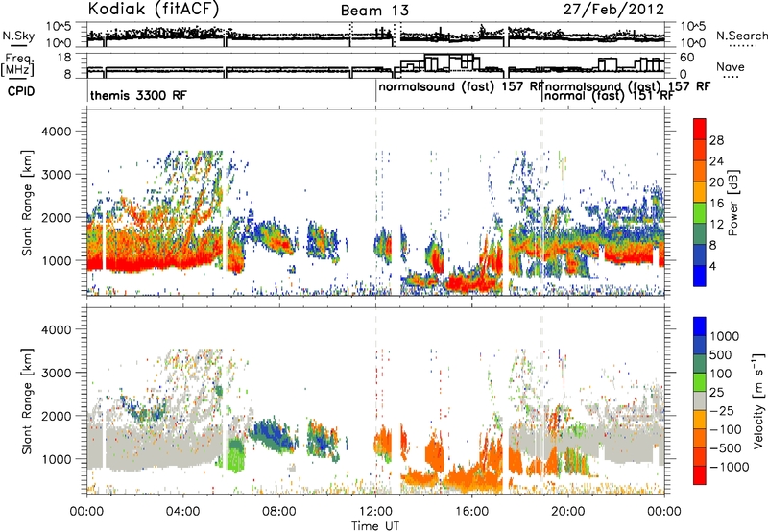Click the '08:00' time tick label
Viewport: 768px width, 532px height.
pyautogui.click(x=279, y=512)
